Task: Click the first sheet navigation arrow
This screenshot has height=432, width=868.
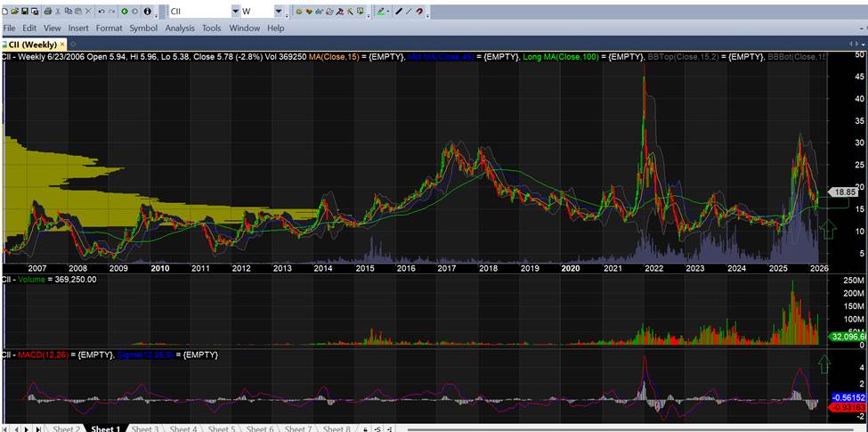Action: [4, 428]
